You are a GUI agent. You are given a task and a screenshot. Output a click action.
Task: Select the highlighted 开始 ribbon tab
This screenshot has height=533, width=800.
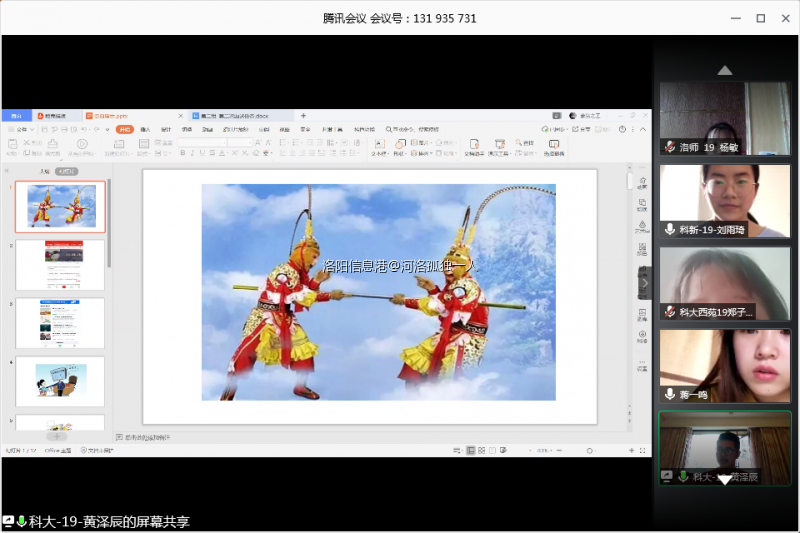click(x=124, y=130)
